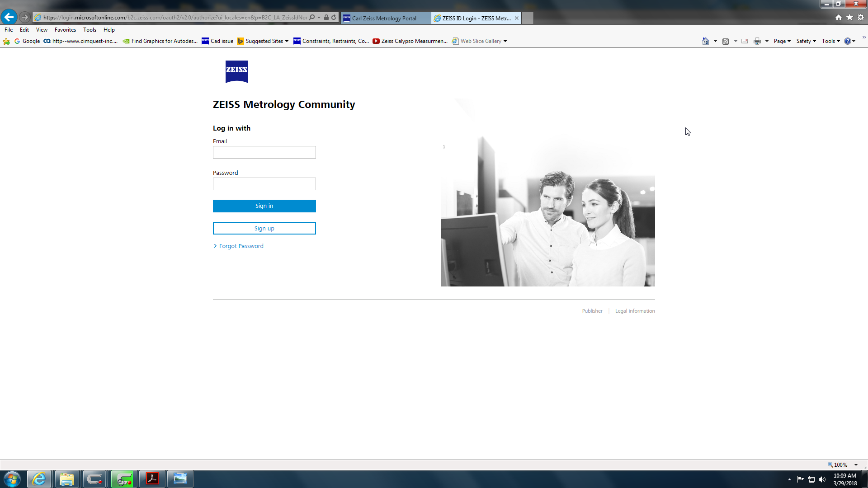Open the zoom level dropdown arrow
Image resolution: width=868 pixels, height=488 pixels.
(x=856, y=465)
